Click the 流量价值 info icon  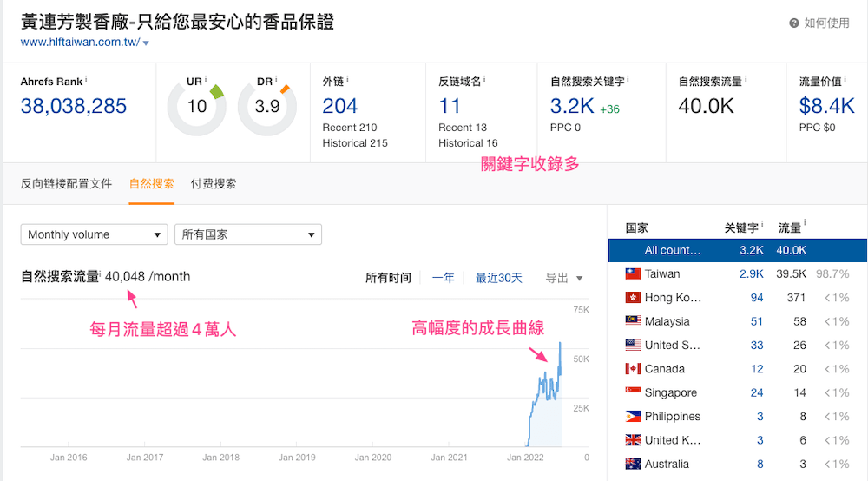click(x=845, y=79)
